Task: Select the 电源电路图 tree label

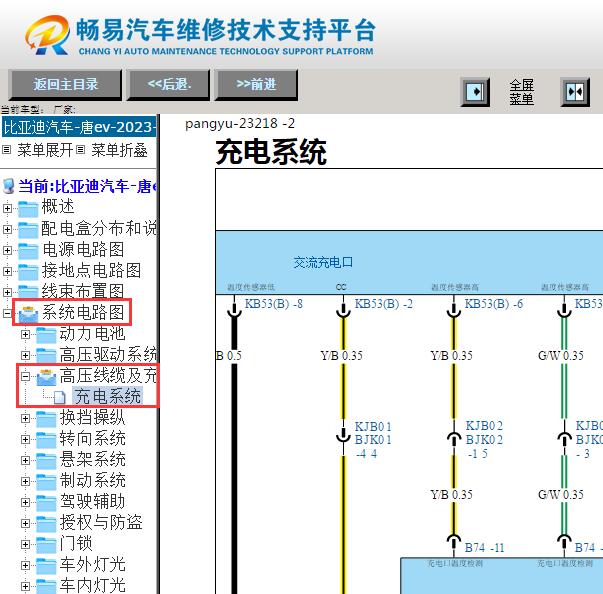Action: pos(83,249)
